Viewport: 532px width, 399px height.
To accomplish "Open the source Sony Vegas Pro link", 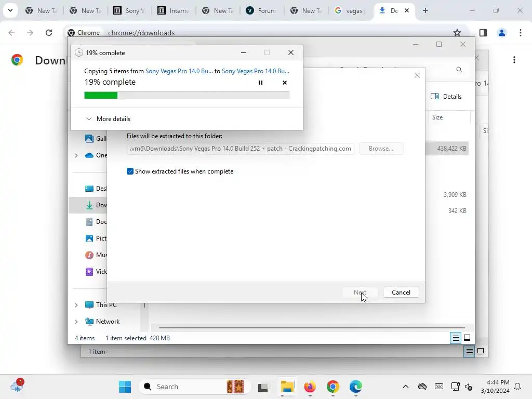I will point(179,71).
